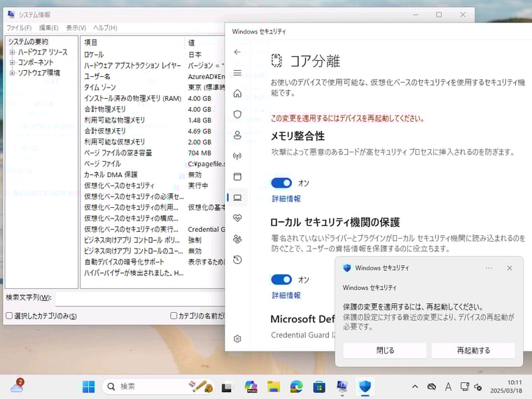This screenshot has height=399, width=532.
Task: Open Device performance & health heart icon
Action: (237, 218)
